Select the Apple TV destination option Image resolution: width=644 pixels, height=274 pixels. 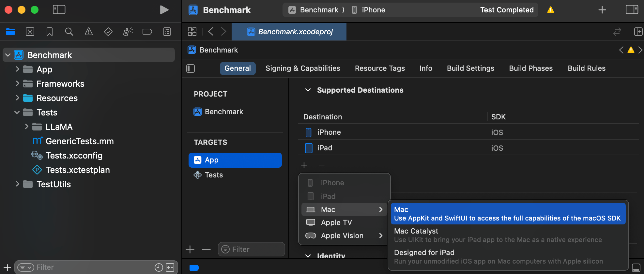[x=336, y=222]
